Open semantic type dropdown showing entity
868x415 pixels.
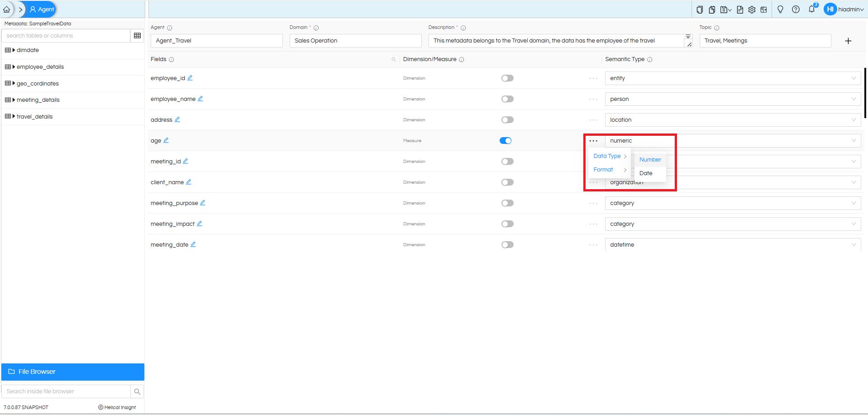(x=733, y=78)
